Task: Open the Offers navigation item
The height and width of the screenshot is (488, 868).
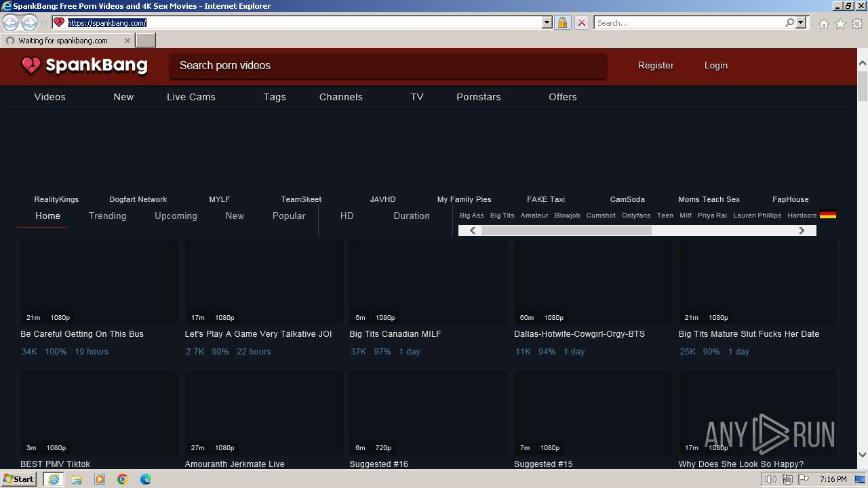Action: [563, 97]
